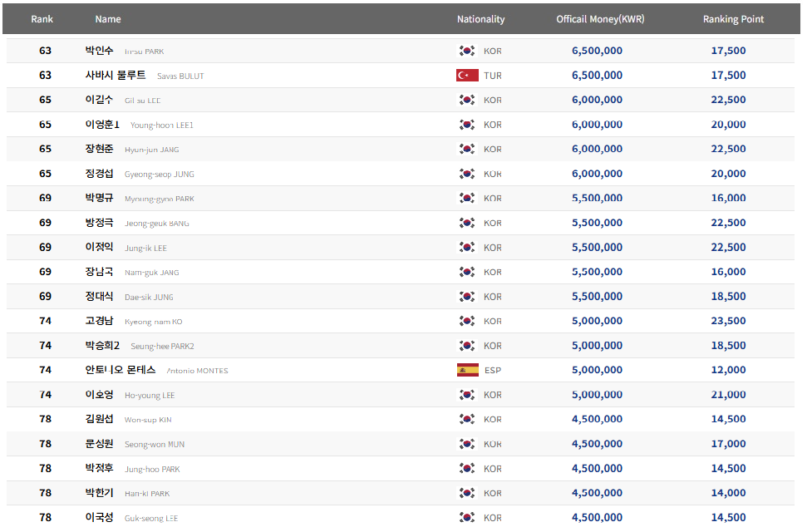Click the 12,000 ranking point of Antonio MONTES
This screenshot has width=807, height=532.
click(x=728, y=370)
